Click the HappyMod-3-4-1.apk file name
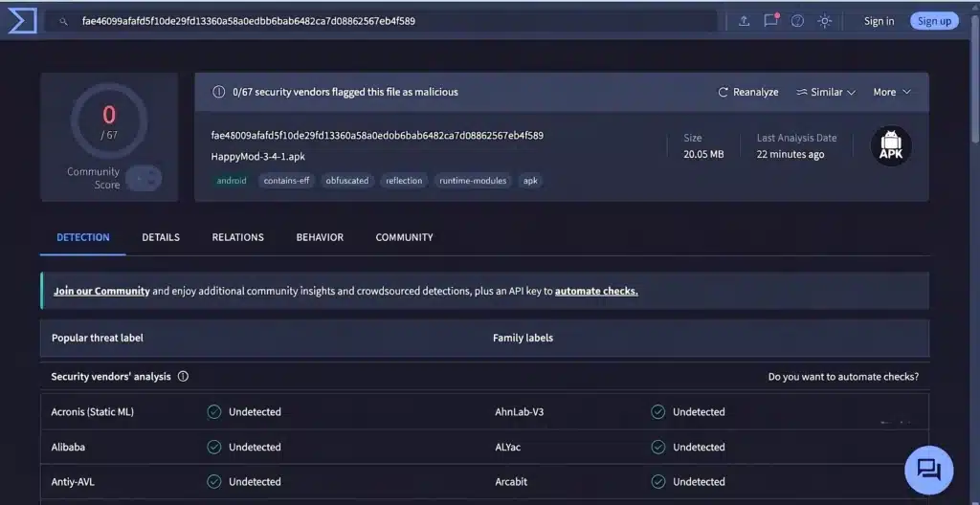980x505 pixels. 258,157
